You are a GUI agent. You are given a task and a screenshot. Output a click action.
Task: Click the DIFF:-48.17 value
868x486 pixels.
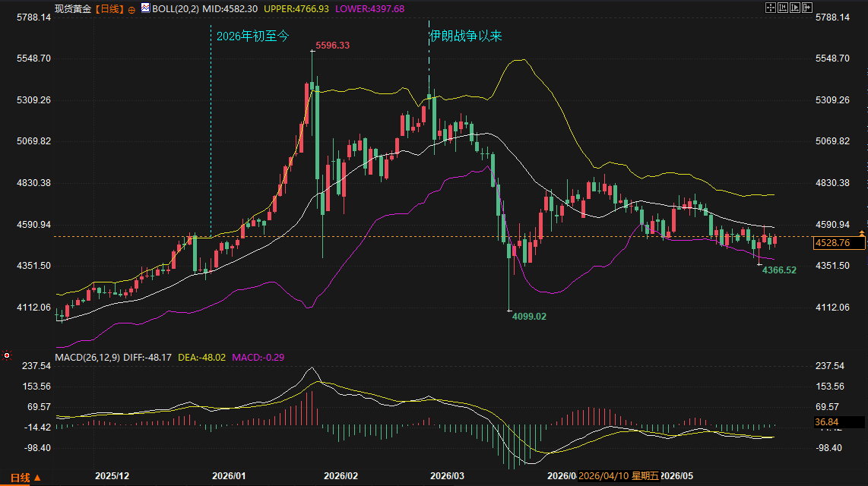point(147,358)
